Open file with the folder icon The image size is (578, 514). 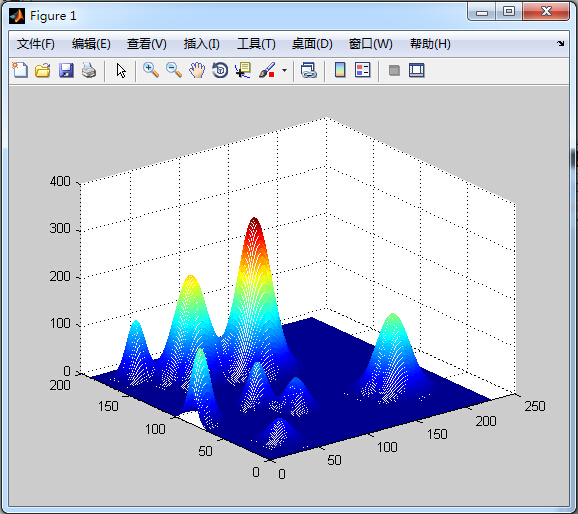click(43, 70)
